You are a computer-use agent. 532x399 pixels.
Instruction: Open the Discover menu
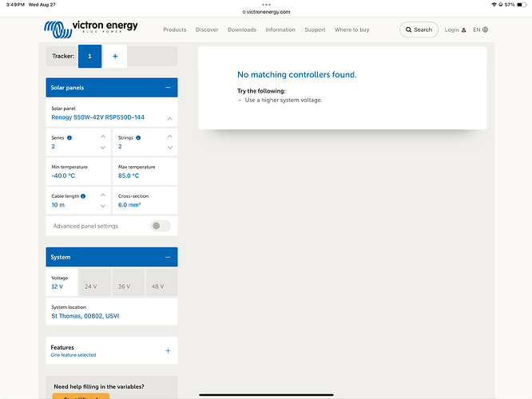207,30
